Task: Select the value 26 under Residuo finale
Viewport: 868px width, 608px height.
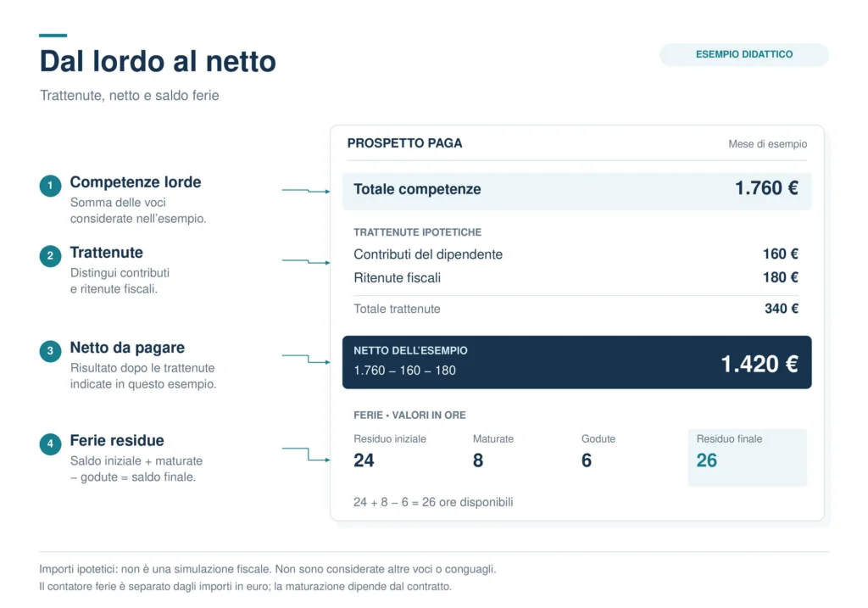Action: [706, 460]
